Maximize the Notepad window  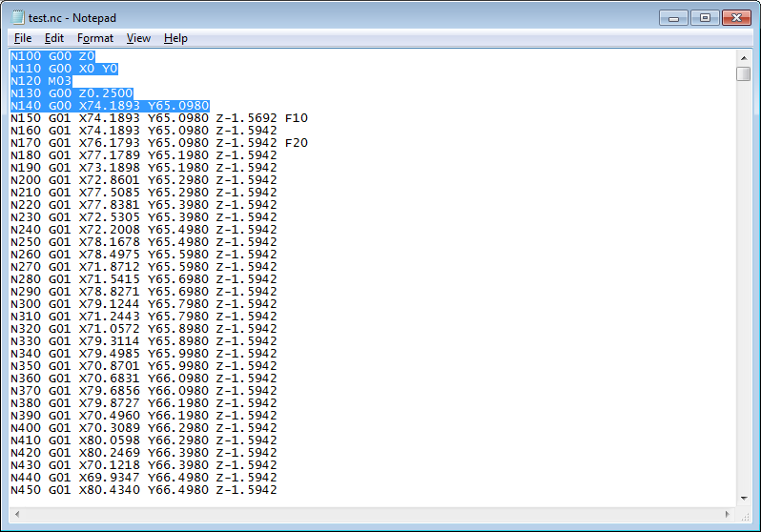705,18
